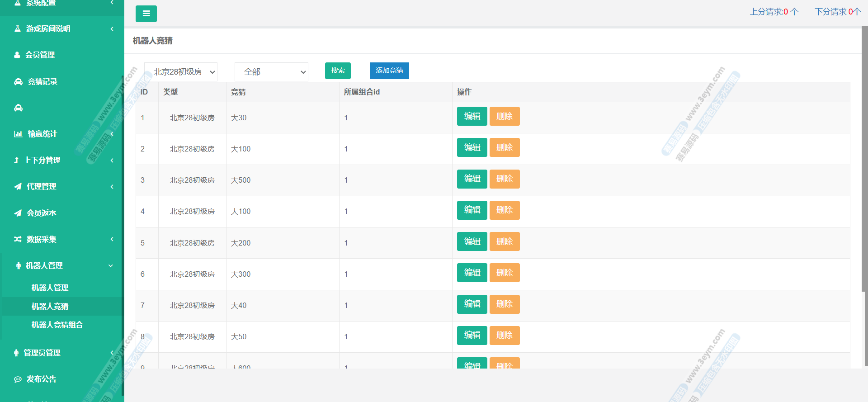Open the 北京28初级房 room dropdown
The height and width of the screenshot is (402, 868).
click(x=181, y=72)
